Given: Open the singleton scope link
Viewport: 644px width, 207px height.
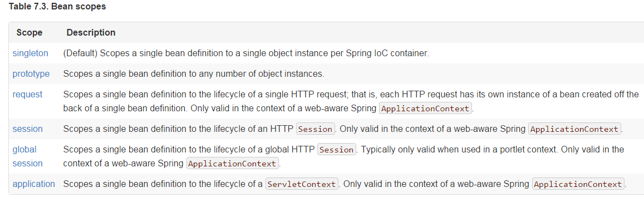Looking at the screenshot, I should pos(31,53).
